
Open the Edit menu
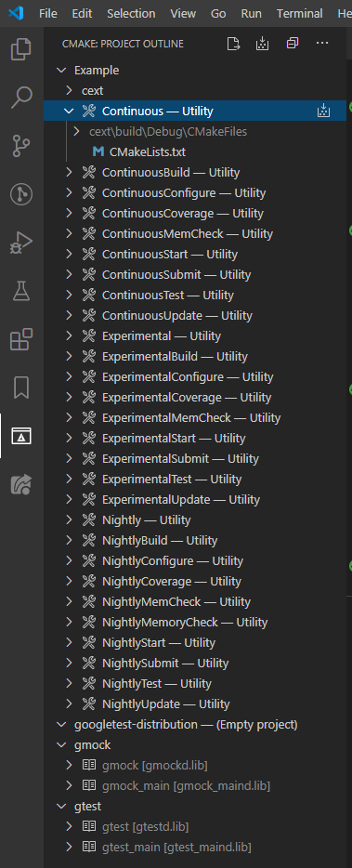(x=82, y=13)
